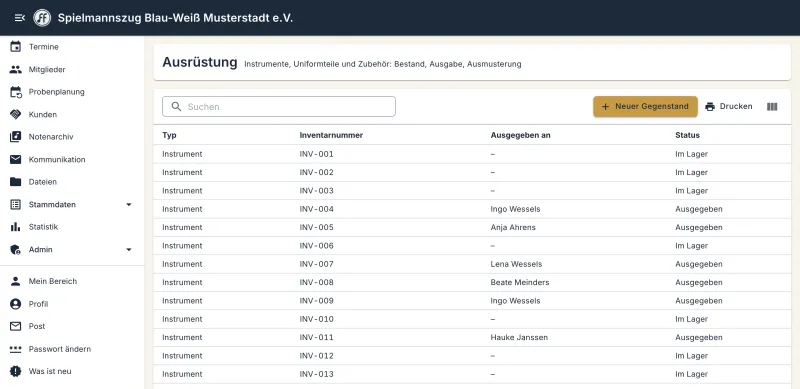Click the Post mail icon

click(x=16, y=326)
